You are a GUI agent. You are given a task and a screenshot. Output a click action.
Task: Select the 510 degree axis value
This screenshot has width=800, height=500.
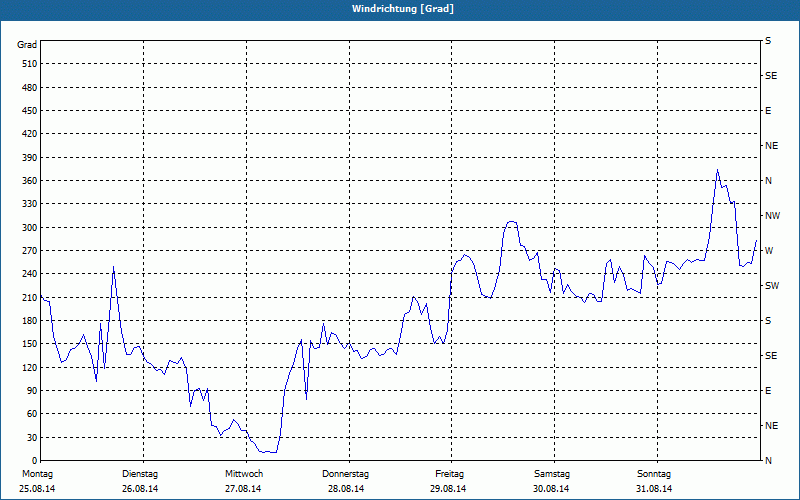30,64
